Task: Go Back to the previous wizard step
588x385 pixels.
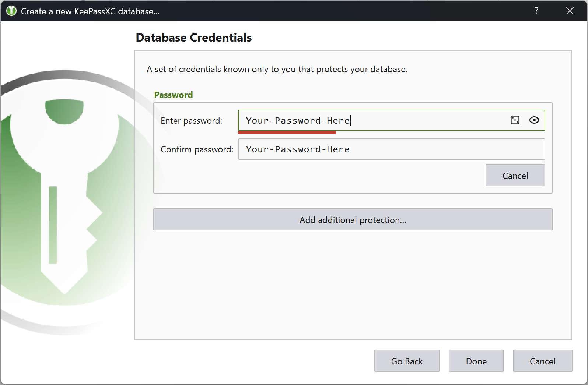Action: [x=407, y=361]
